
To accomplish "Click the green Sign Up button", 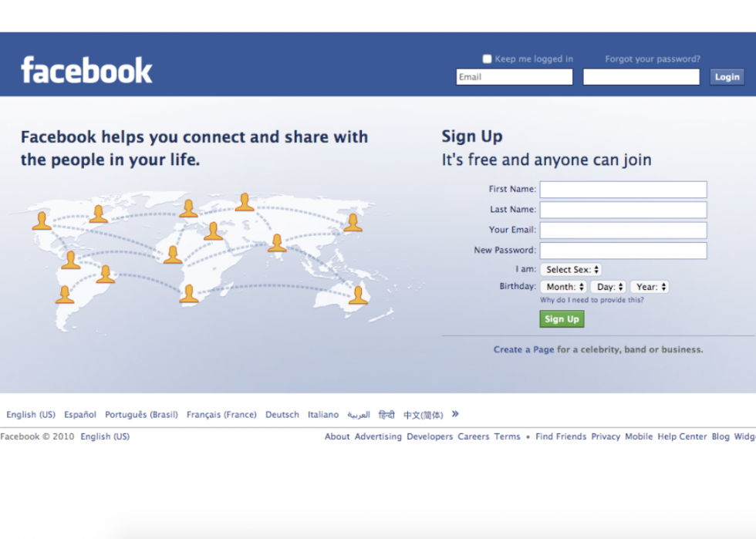I will [562, 319].
